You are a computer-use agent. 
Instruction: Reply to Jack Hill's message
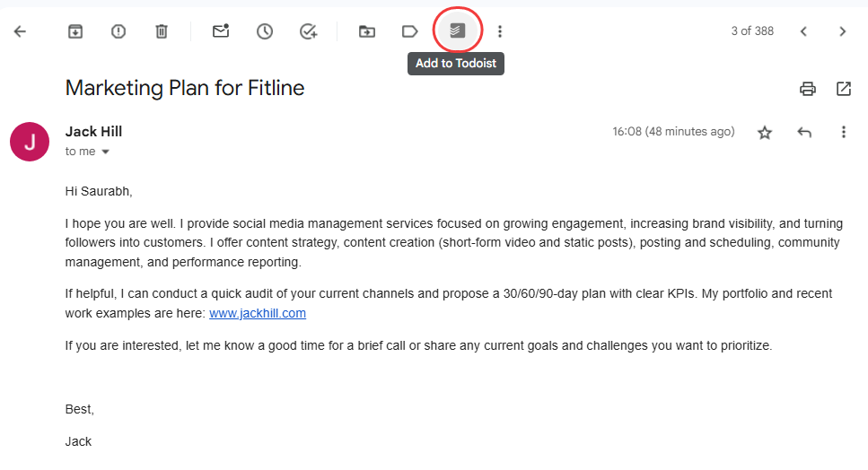[x=804, y=133]
